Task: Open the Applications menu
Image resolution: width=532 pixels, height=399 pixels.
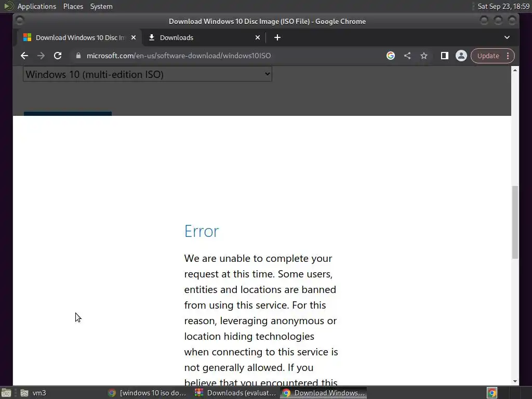Action: tap(37, 6)
